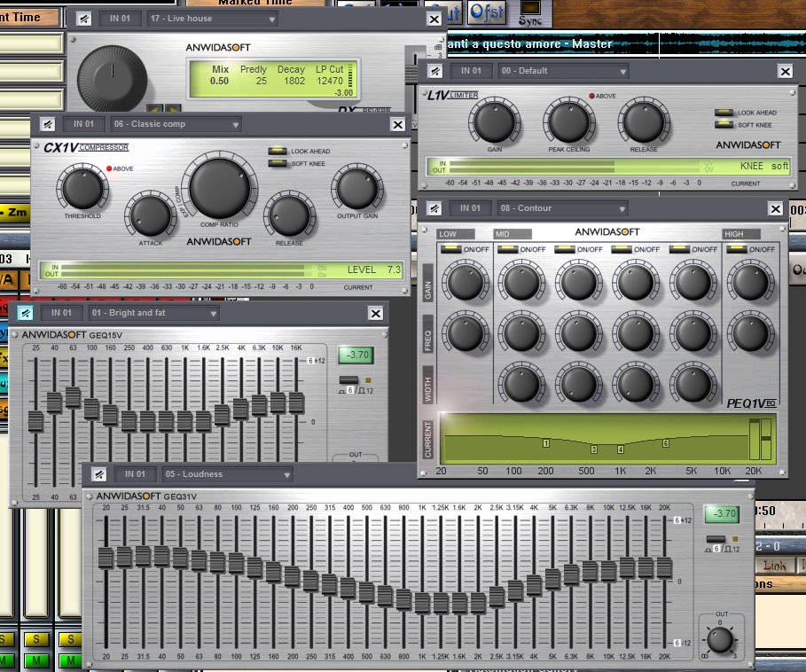Click the RELEASE knob on L1V limiter
Screen dimensions: 806x672
click(644, 122)
